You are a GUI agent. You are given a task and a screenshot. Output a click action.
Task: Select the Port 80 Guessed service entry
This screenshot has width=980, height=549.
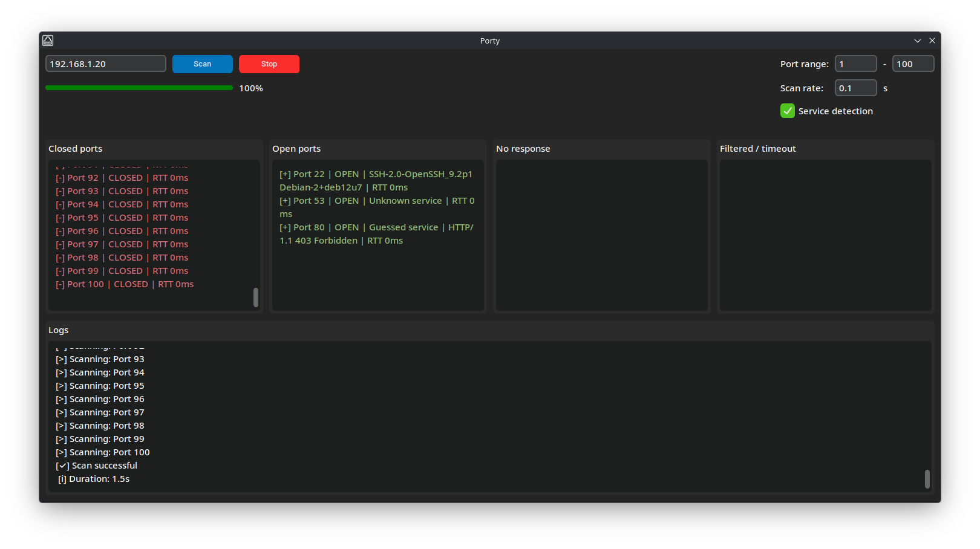[x=376, y=233]
